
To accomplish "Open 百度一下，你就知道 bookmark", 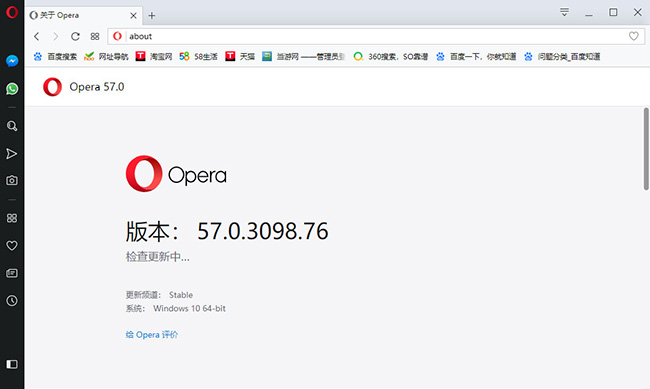I will 476,56.
